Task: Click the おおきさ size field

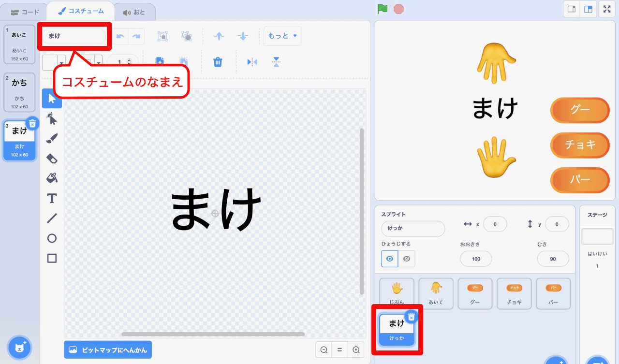Action: pos(476,259)
